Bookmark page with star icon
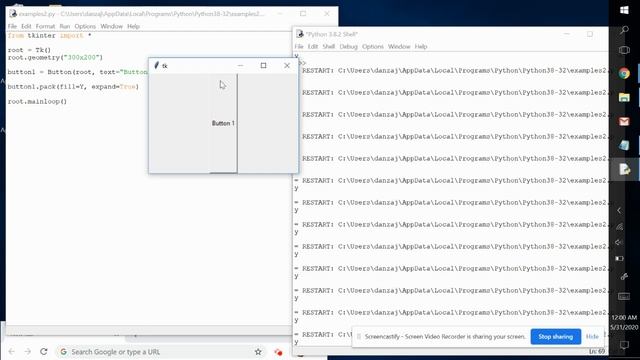640x360 pixels. pyautogui.click(x=258, y=351)
